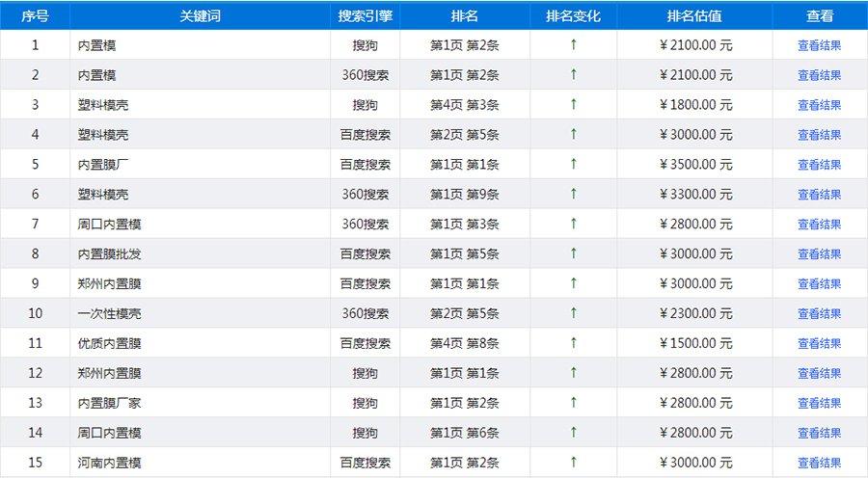Click the 搜索引擎 column header
The width and height of the screenshot is (868, 478).
tap(365, 16)
